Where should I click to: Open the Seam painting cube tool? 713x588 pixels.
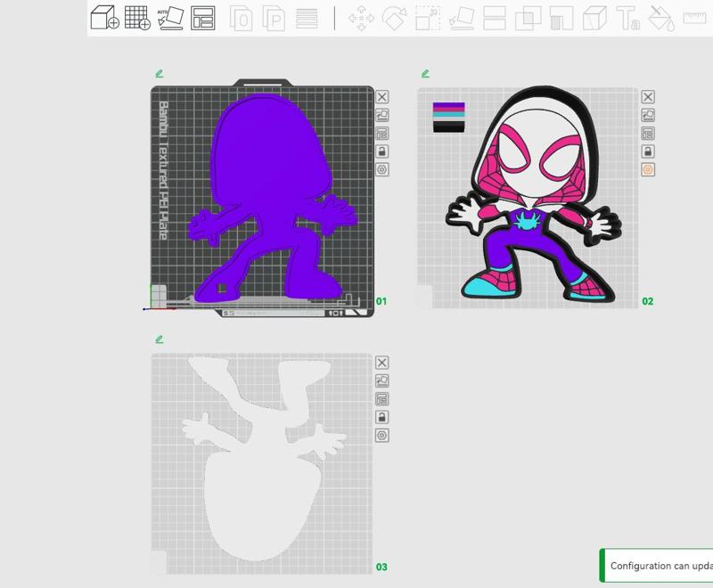pos(594,18)
